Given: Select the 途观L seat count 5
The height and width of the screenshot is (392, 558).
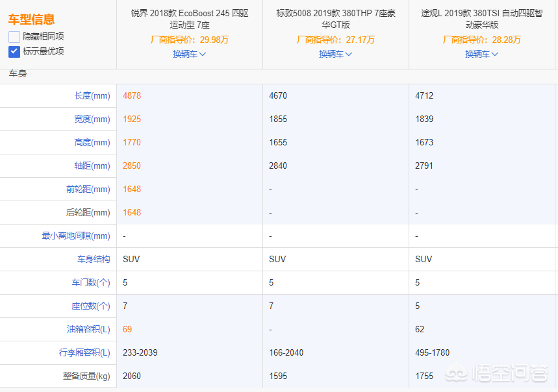Looking at the screenshot, I should pyautogui.click(x=418, y=306).
